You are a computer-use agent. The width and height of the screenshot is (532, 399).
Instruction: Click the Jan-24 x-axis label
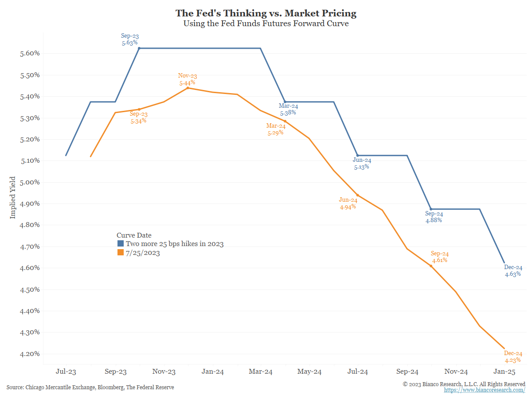point(213,372)
